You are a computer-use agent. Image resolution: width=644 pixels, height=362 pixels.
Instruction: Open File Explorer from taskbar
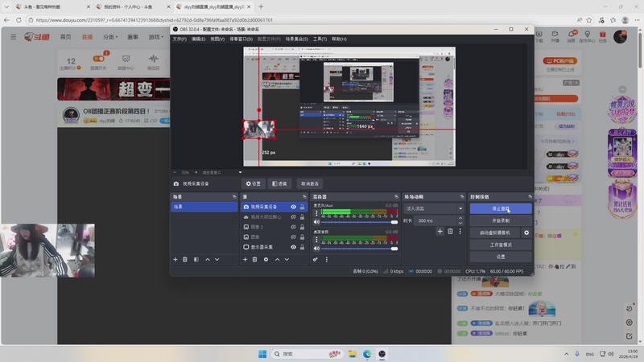click(353, 354)
